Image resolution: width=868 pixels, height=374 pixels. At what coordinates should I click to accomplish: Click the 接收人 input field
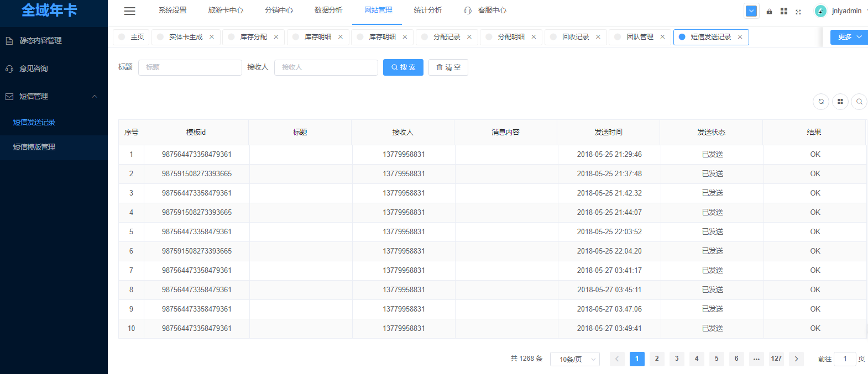point(326,67)
